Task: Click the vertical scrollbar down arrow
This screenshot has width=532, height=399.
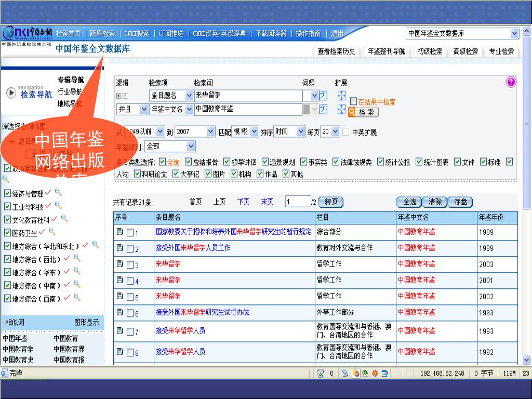Action: pyautogui.click(x=526, y=360)
